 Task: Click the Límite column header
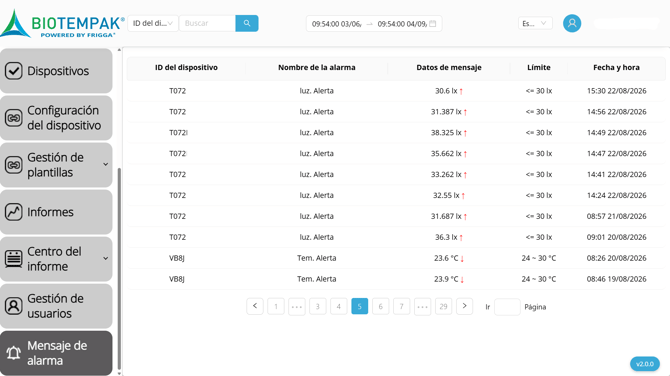coord(538,68)
